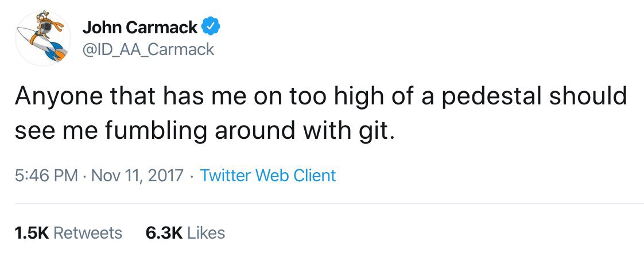Open the John Carmack display name
Screen dimensions: 644x257
click(x=140, y=27)
